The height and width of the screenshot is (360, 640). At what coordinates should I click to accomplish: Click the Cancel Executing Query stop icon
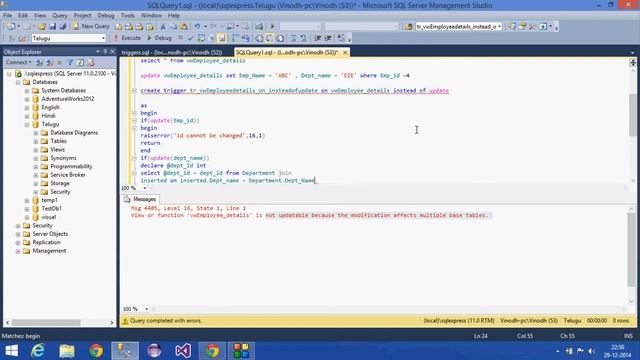(180, 38)
